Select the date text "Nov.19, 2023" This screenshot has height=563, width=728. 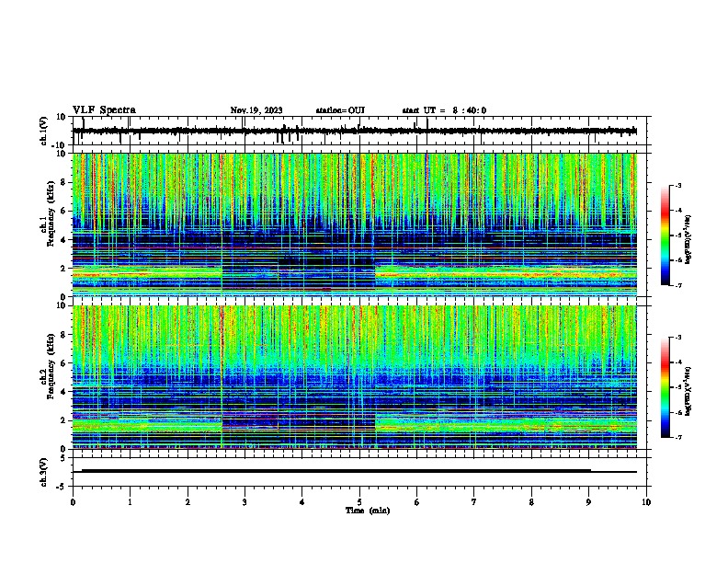click(x=256, y=110)
